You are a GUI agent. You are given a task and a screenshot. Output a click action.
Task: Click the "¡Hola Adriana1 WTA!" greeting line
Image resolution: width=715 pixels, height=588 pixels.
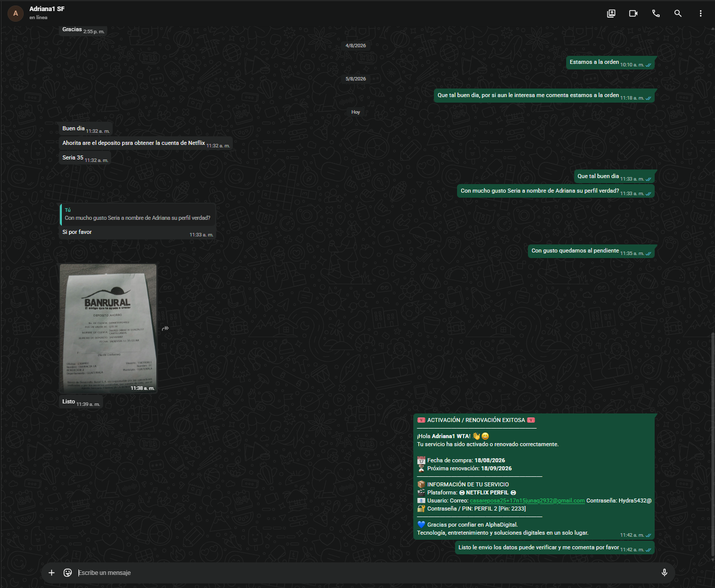[453, 437]
